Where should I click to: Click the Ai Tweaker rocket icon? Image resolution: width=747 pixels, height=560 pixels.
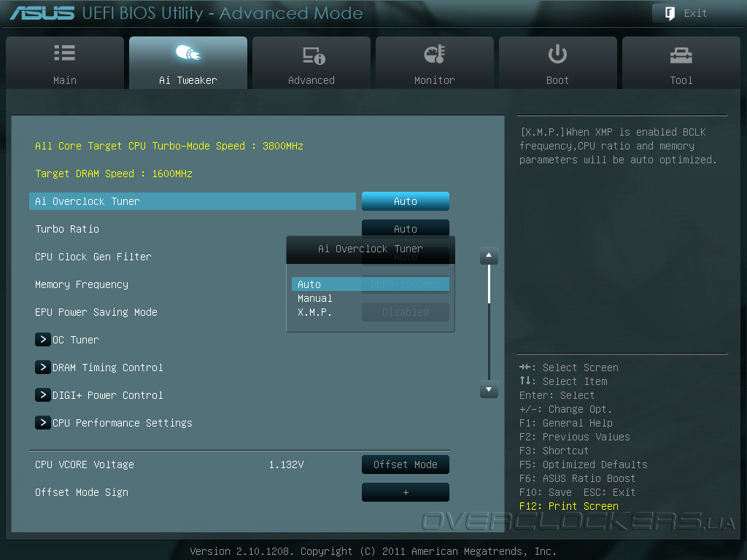[x=188, y=52]
